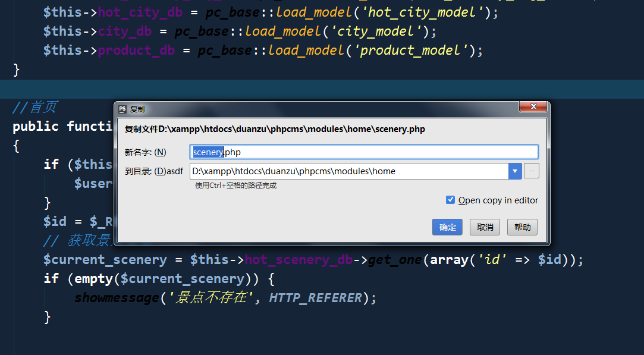
Task: Open the directory browse ellipsis button
Action: tap(532, 171)
